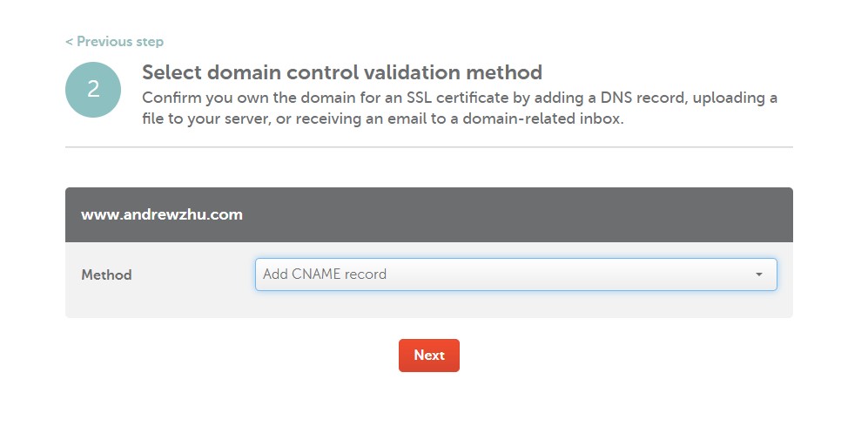
Task: Click the Select domain control validation method heading
Action: coord(341,72)
